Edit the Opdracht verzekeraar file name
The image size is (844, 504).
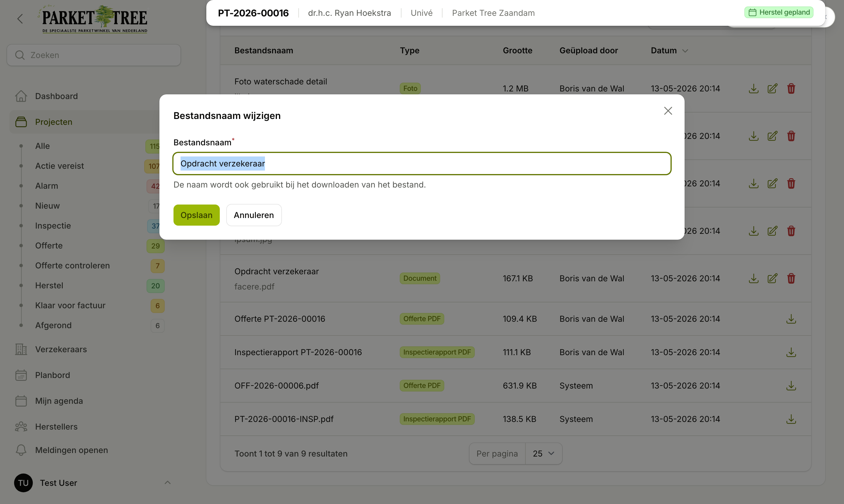coord(772,278)
